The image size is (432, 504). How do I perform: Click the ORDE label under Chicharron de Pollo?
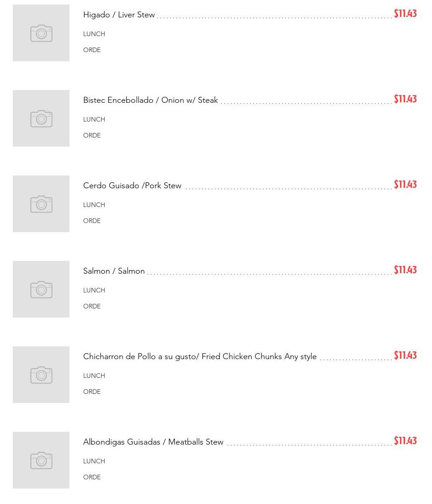[x=92, y=392]
